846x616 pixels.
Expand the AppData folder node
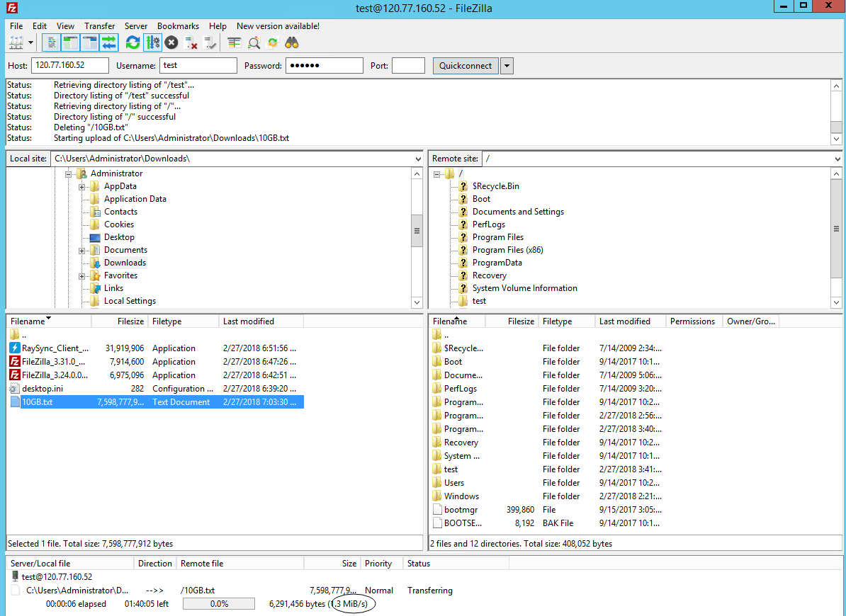click(x=82, y=186)
